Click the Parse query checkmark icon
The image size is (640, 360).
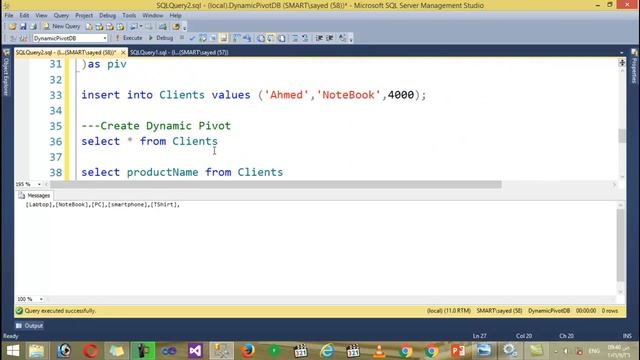(192, 38)
